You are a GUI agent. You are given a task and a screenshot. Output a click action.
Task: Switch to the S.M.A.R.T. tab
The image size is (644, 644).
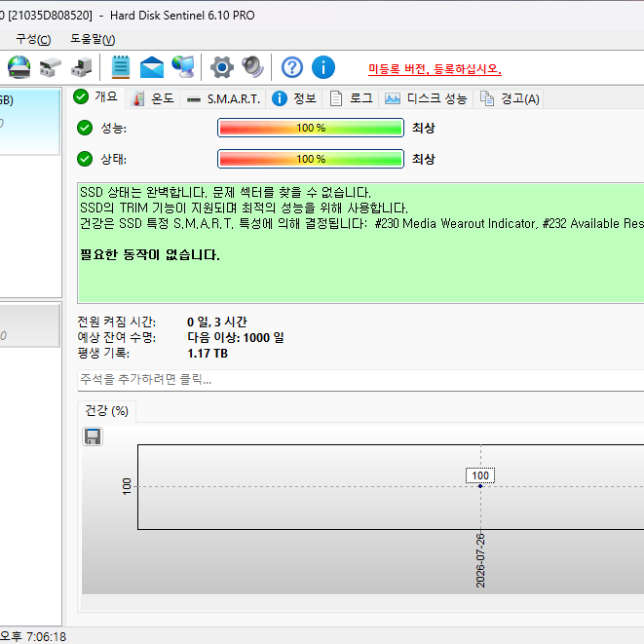pyautogui.click(x=223, y=99)
